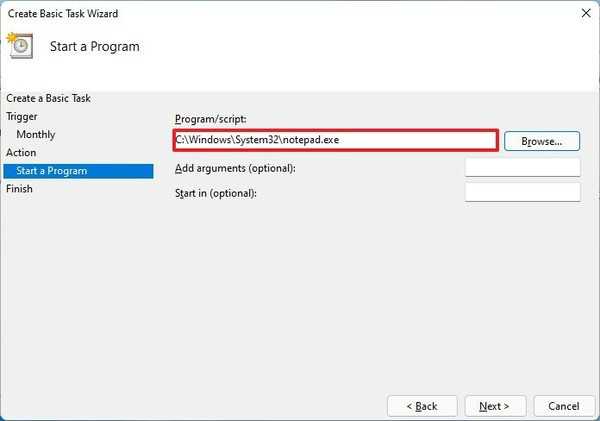Select the Action step in the sidebar

point(21,152)
